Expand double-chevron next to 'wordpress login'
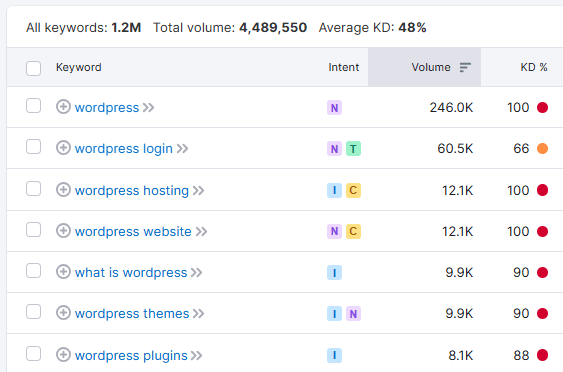 [182, 149]
